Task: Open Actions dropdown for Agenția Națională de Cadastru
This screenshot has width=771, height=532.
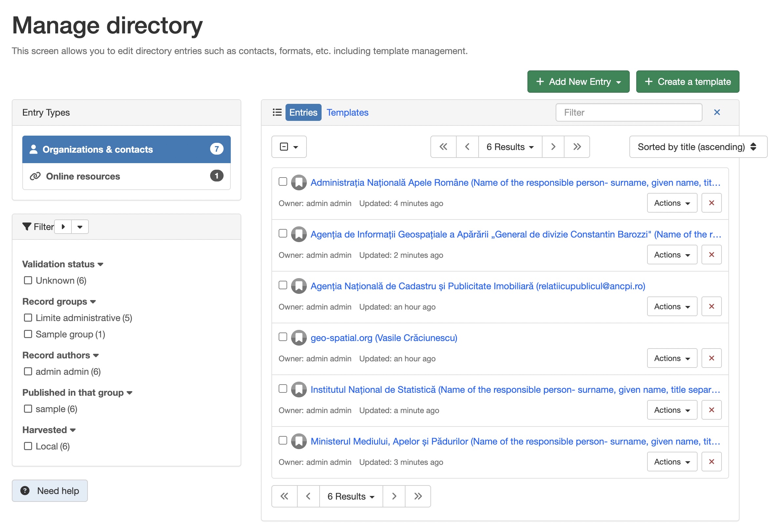Action: 672,306
